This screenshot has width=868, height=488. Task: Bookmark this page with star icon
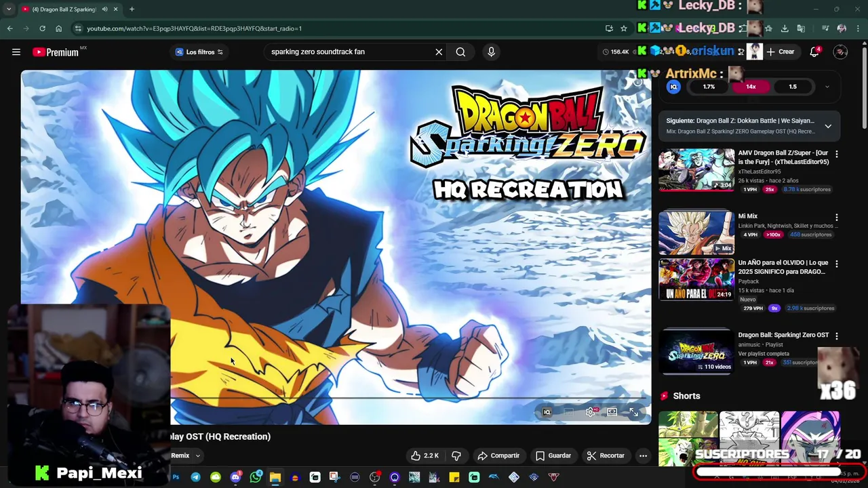(624, 28)
